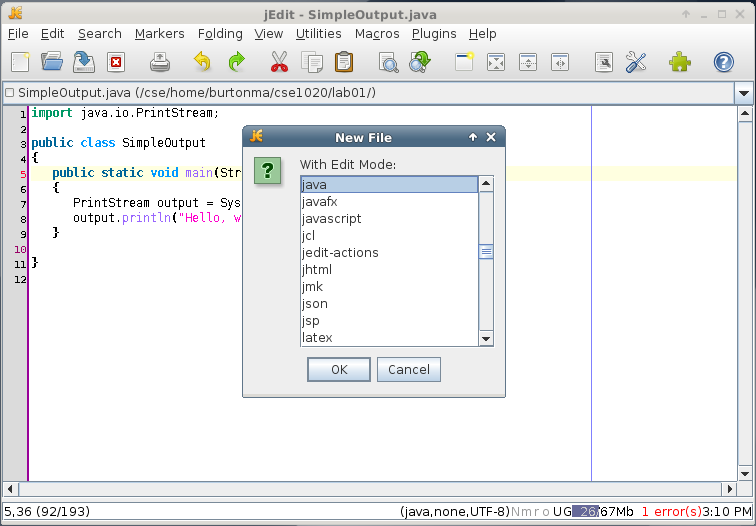Click the New File dialog's jEdit logo
Screen dimensions: 756x526
(x=257, y=136)
